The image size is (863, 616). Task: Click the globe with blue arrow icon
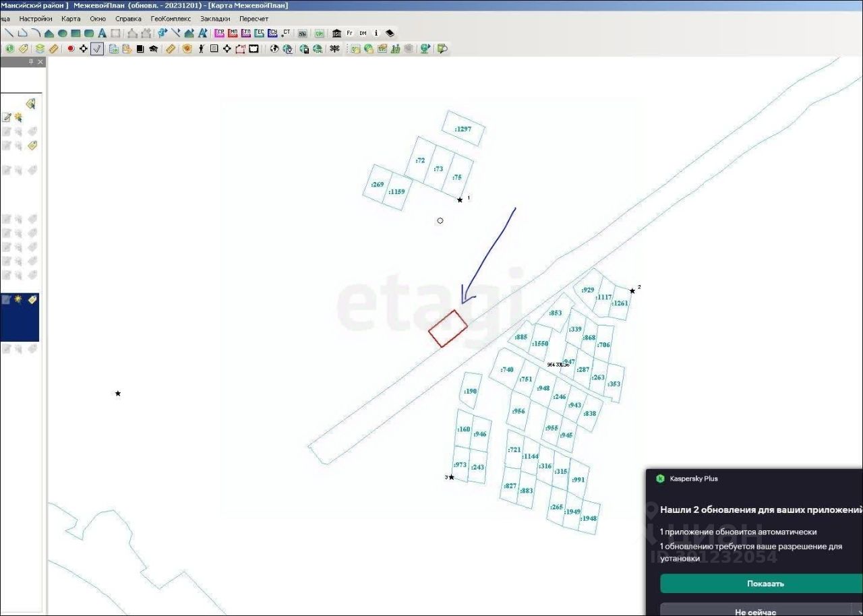pyautogui.click(x=425, y=49)
